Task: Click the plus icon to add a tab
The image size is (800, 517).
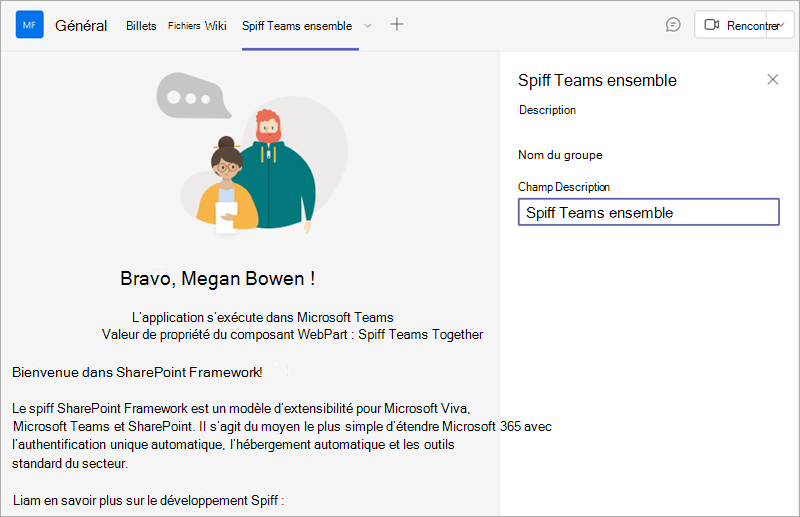Action: [396, 24]
